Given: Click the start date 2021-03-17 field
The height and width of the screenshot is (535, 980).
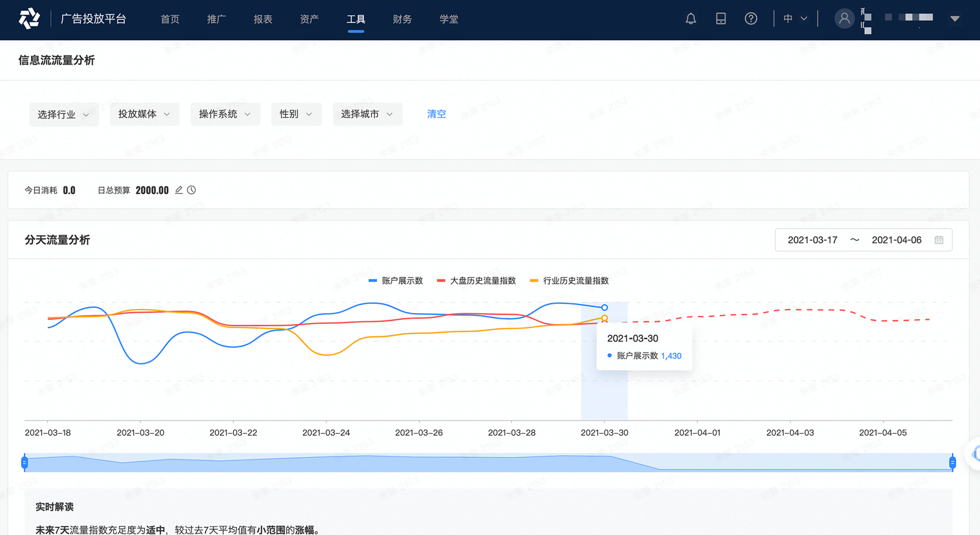Looking at the screenshot, I should pyautogui.click(x=813, y=239).
